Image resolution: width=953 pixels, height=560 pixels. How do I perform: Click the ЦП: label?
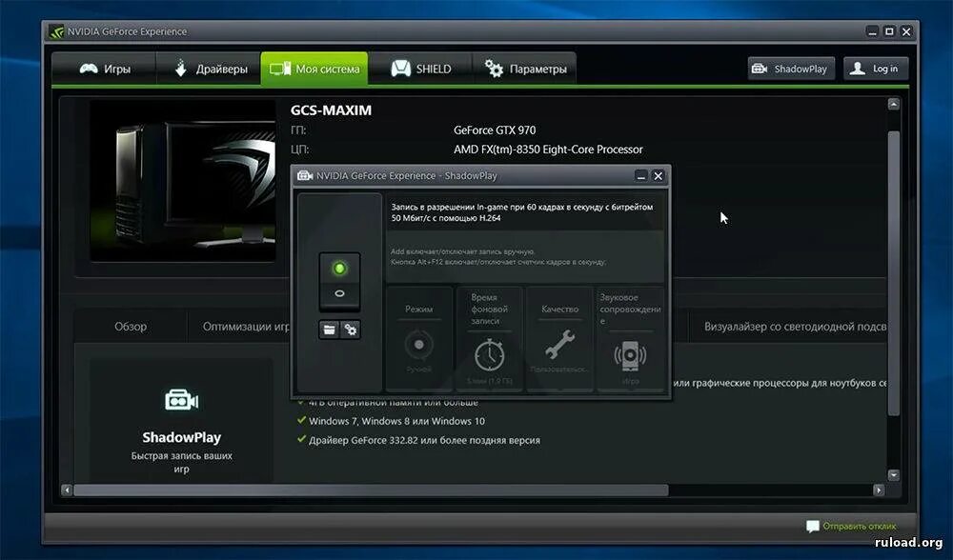299,150
